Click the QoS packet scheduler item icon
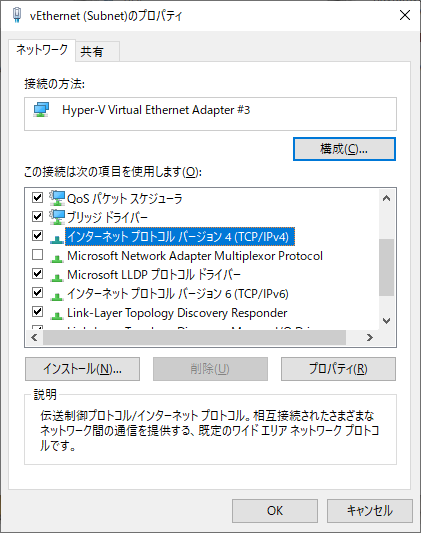Image resolution: width=421 pixels, height=533 pixels. [x=57, y=198]
